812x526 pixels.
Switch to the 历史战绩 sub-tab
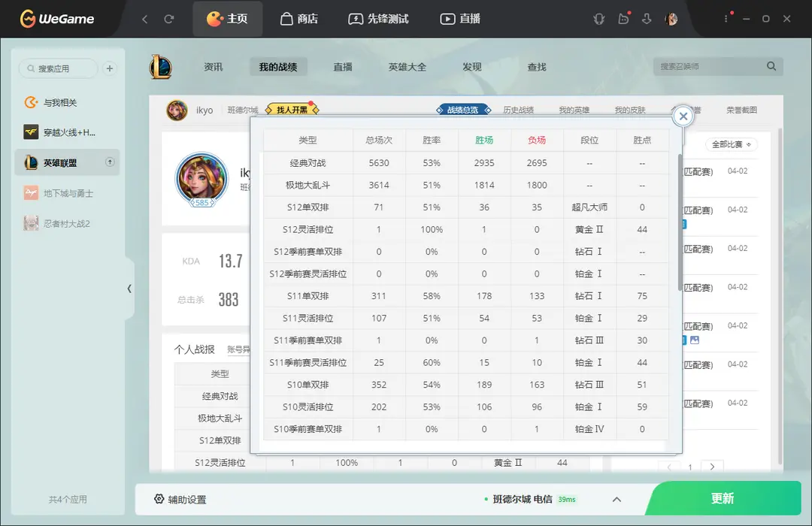click(x=518, y=110)
